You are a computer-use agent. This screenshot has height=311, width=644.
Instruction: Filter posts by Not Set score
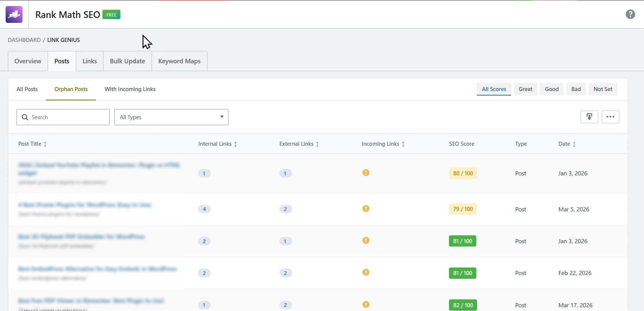click(603, 89)
